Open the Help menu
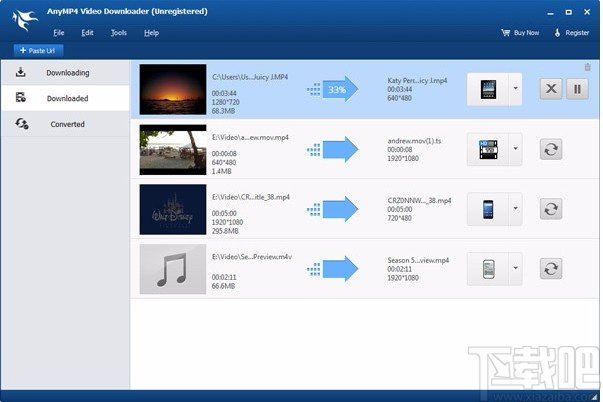 [x=152, y=33]
